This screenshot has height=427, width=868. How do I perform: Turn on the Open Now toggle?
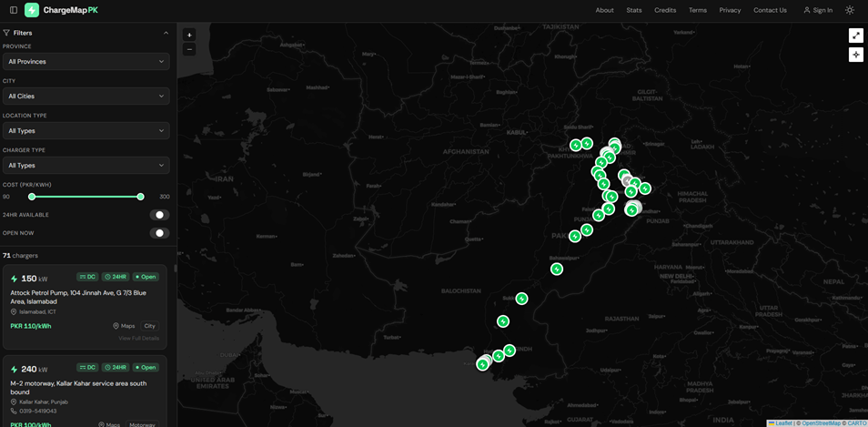pyautogui.click(x=159, y=233)
